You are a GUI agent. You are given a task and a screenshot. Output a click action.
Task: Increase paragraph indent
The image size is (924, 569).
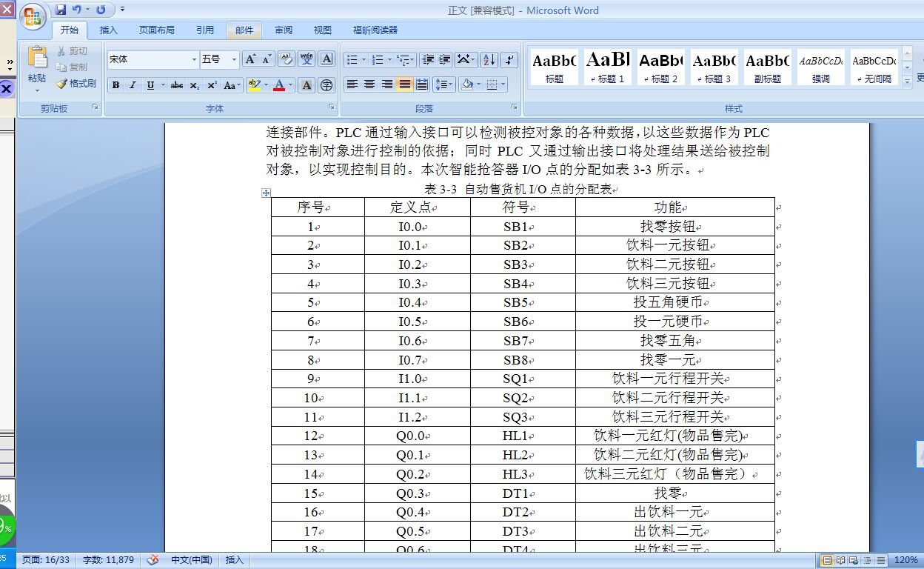click(x=444, y=59)
